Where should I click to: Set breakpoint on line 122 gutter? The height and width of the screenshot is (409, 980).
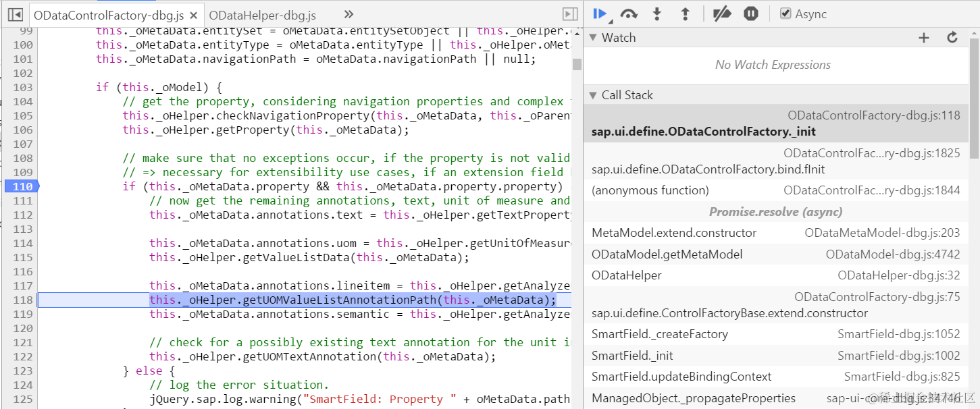click(22, 356)
